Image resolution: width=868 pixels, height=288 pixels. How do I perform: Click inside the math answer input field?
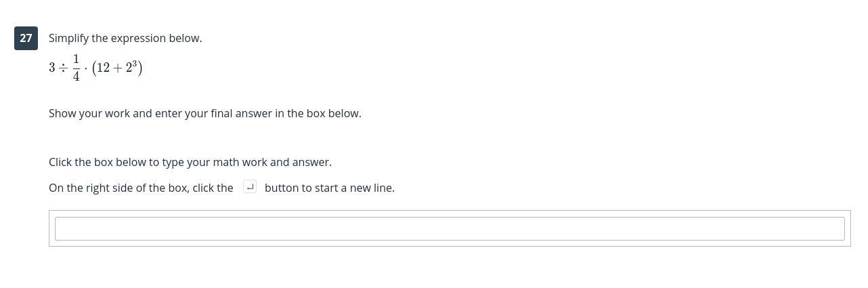coord(450,228)
